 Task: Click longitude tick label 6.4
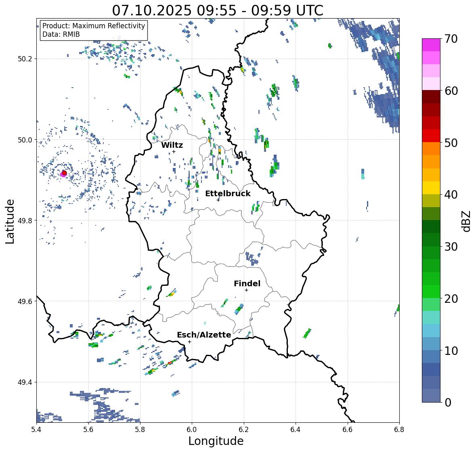coord(296,430)
